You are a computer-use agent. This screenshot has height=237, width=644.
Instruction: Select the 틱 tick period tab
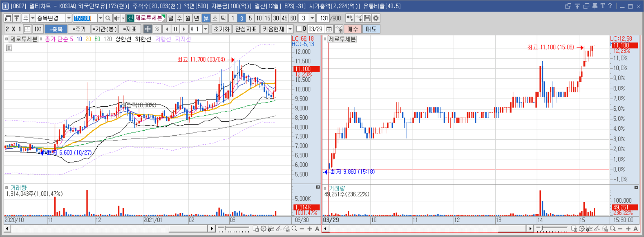click(x=223, y=18)
